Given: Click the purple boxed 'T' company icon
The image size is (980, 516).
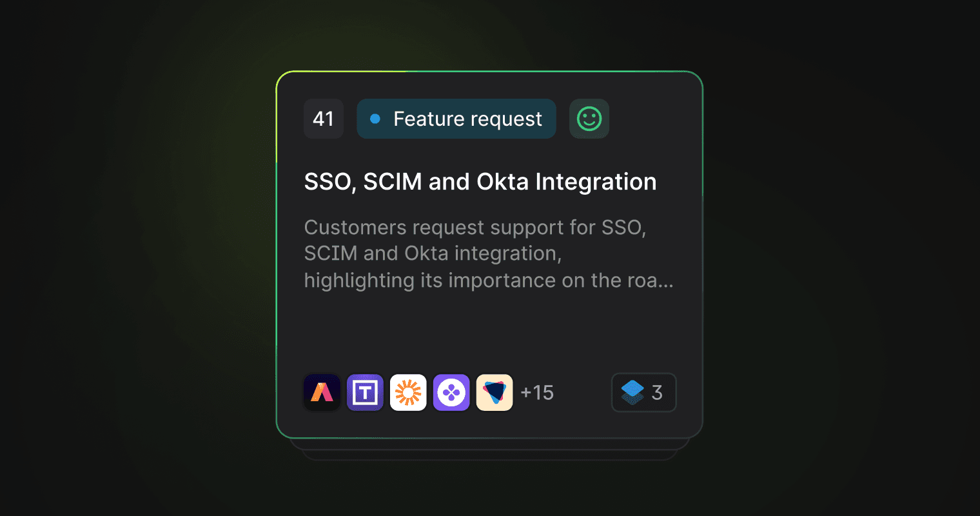Looking at the screenshot, I should [x=365, y=392].
